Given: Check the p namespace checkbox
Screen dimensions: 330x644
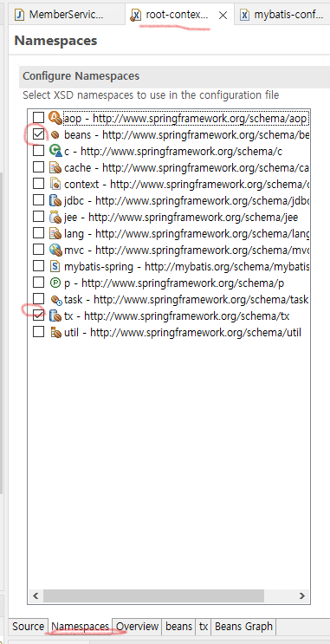Looking at the screenshot, I should 38,283.
